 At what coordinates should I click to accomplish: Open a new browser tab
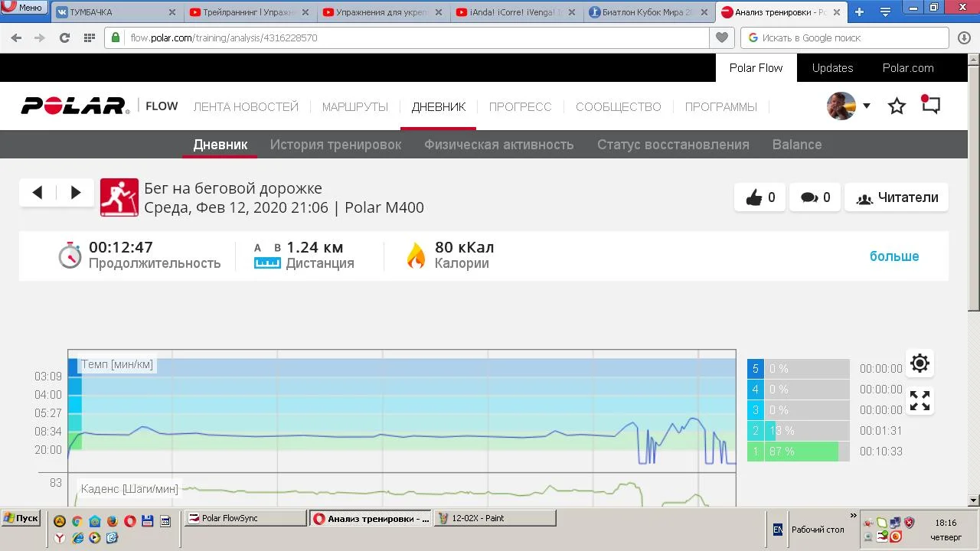click(x=859, y=12)
